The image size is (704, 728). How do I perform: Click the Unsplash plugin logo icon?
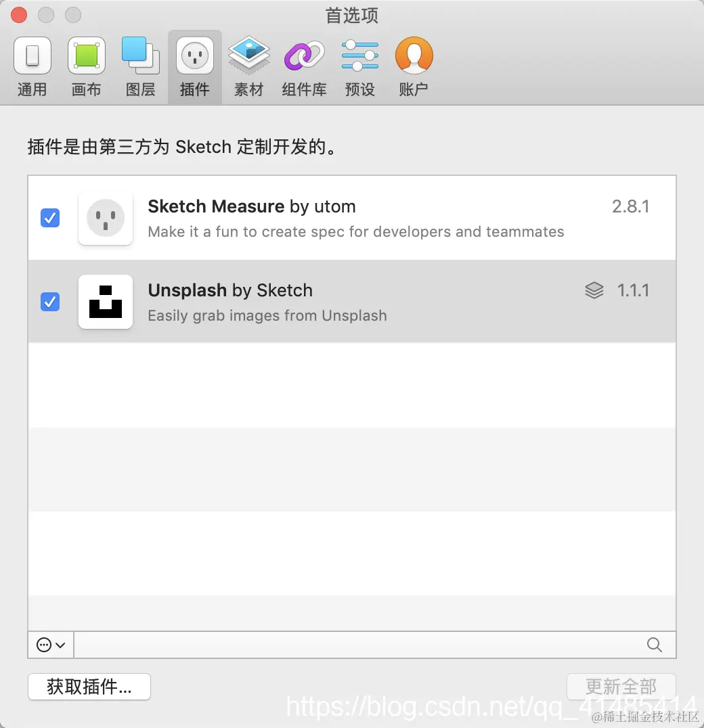pos(106,302)
